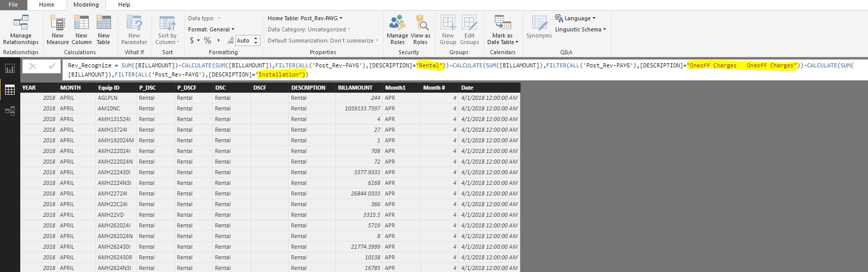Select the MONTH column header

[x=77, y=88]
